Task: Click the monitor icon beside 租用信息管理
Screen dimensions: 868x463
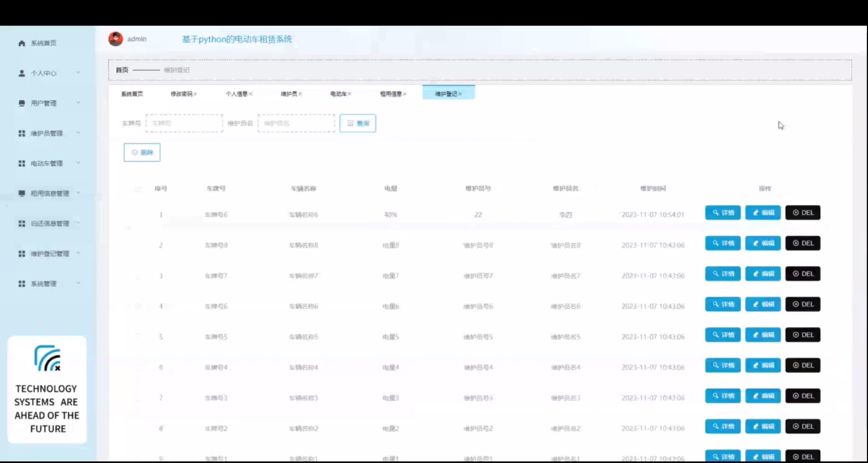Action: click(x=22, y=193)
